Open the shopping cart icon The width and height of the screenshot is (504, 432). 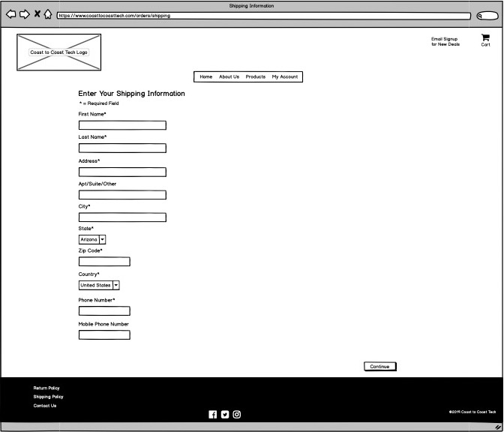(485, 37)
